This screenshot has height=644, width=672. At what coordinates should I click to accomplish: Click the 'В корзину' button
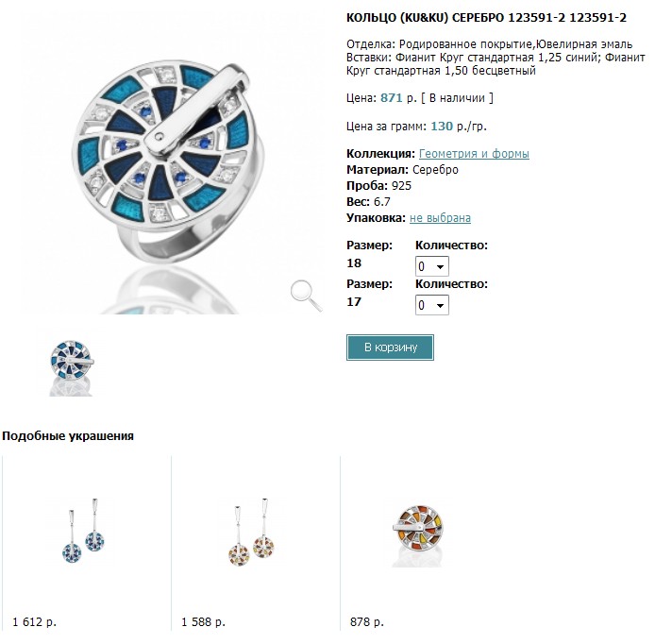click(389, 347)
